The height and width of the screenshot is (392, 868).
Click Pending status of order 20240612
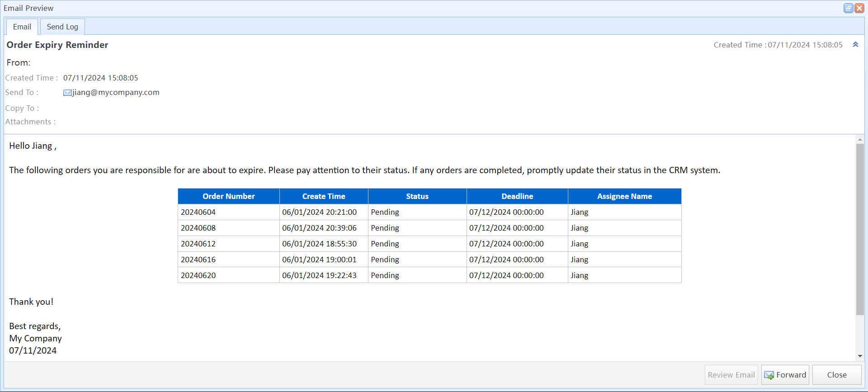385,244
